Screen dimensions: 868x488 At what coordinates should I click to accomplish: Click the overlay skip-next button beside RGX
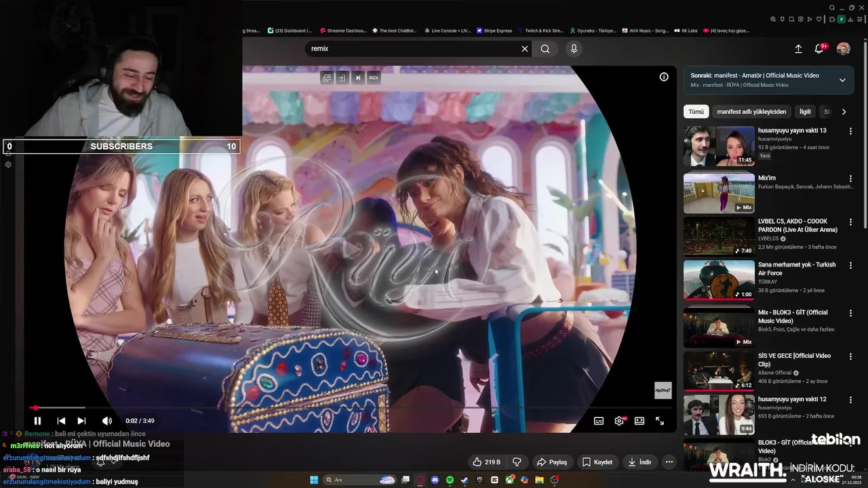358,78
